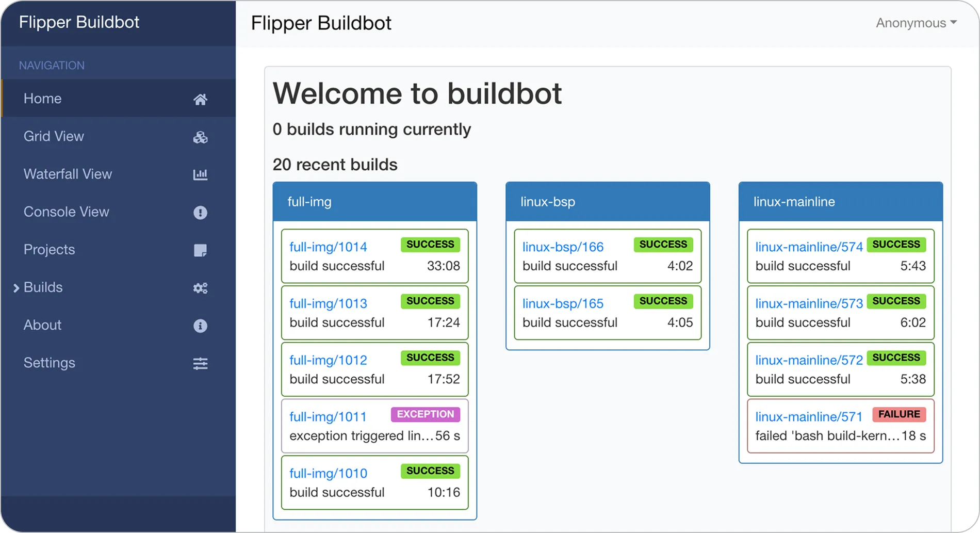Click the FAILURE badge on linux-mainline/571
This screenshot has width=980, height=533.
[x=899, y=414]
